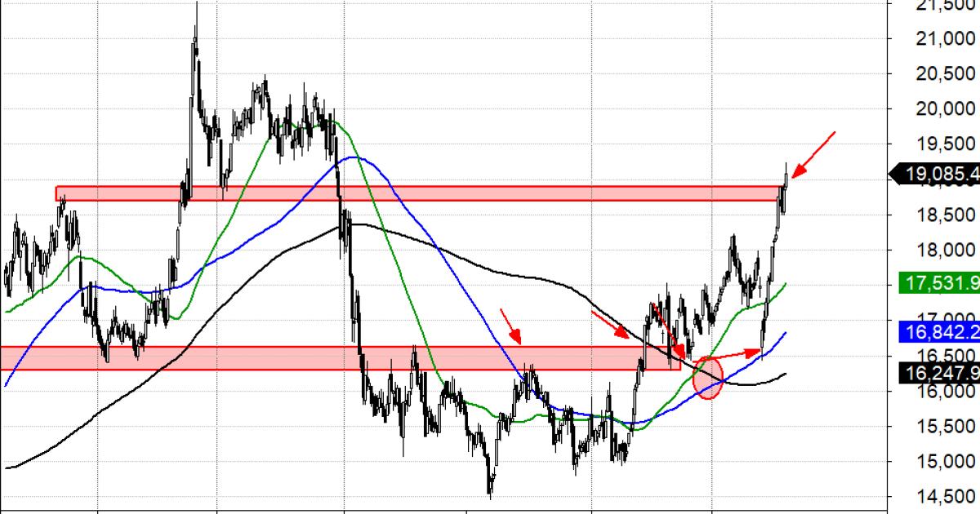Screen dimensions: 980x514
Task: Click the 20,000 price axis label
Action: click(945, 109)
